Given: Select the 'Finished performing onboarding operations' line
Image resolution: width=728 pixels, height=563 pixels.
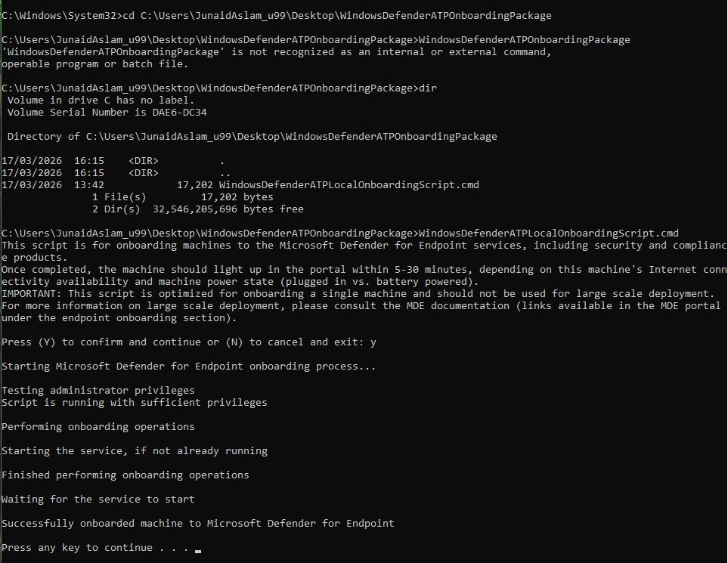Looking at the screenshot, I should tap(125, 475).
